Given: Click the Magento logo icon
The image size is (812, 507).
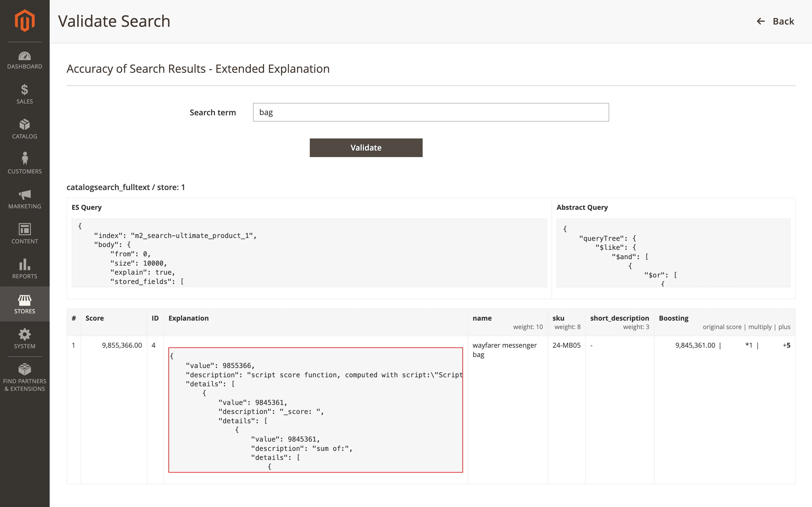Looking at the screenshot, I should pos(25,21).
